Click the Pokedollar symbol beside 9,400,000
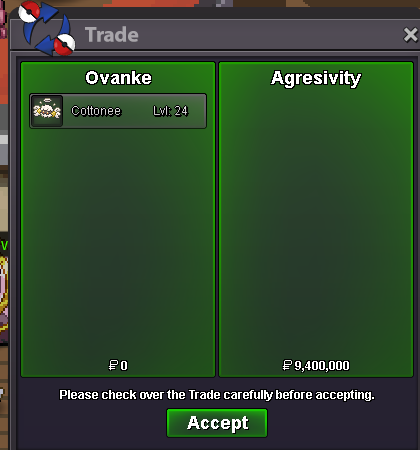The width and height of the screenshot is (420, 450). point(287,365)
